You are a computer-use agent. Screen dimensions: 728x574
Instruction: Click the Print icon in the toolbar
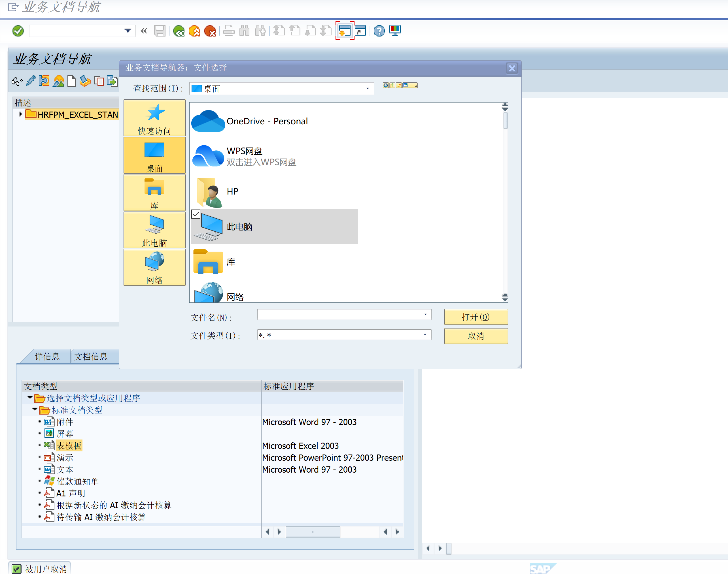(x=229, y=31)
